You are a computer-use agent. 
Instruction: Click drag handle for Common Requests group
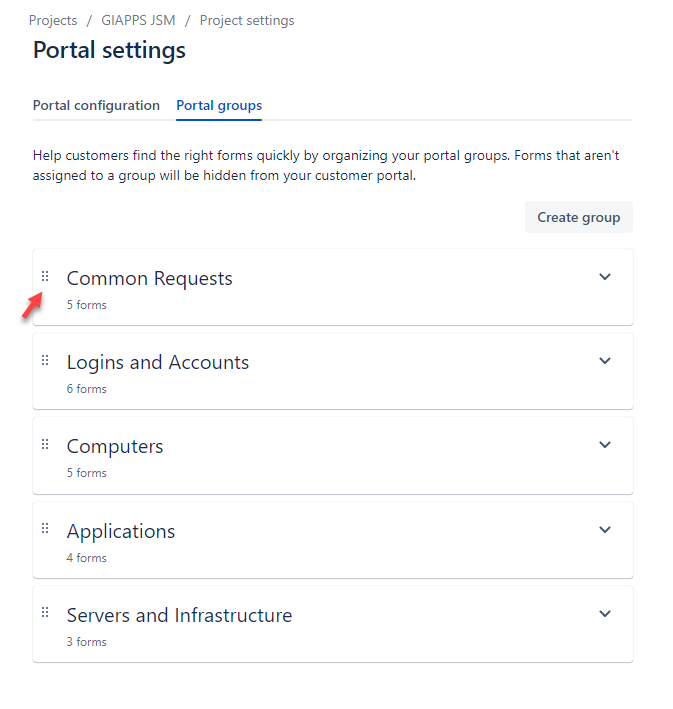coord(45,276)
